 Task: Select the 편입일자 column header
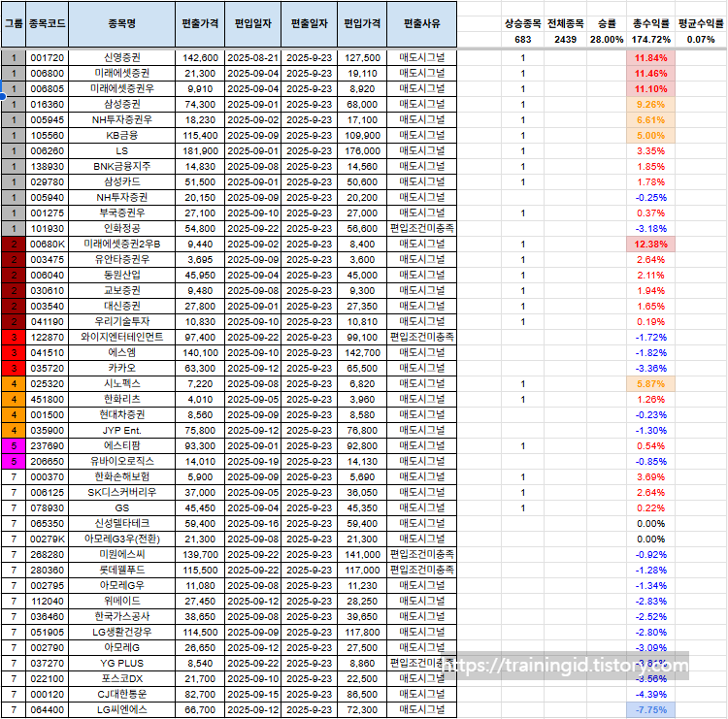coord(253,23)
